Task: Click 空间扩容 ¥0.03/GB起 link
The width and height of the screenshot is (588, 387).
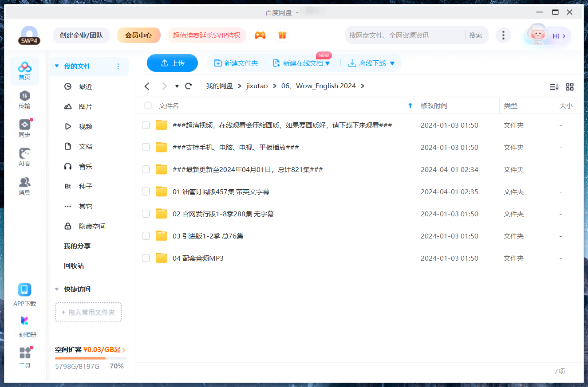Action: coord(90,350)
